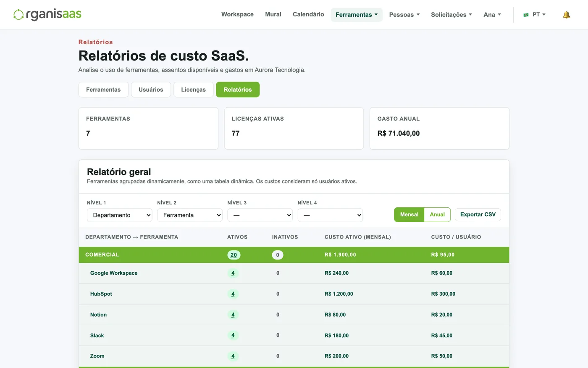The image size is (588, 368).
Task: Open the Nível 3 dropdown
Action: point(260,215)
